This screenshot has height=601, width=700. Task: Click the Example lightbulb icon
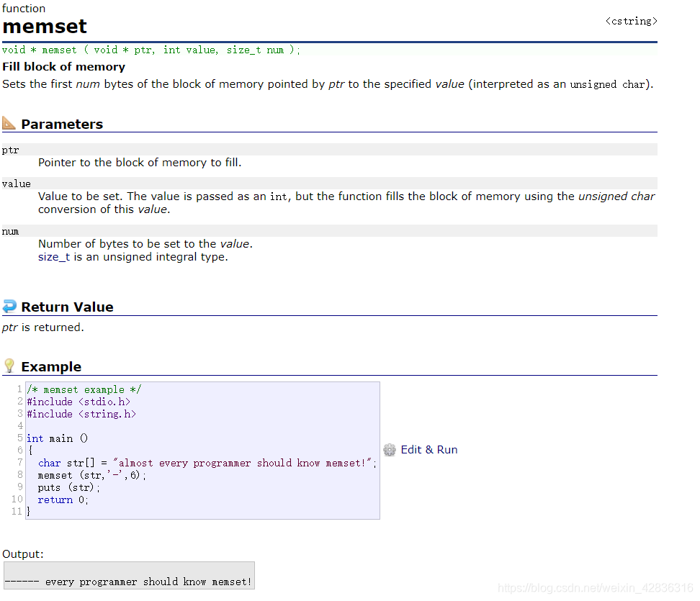[9, 366]
